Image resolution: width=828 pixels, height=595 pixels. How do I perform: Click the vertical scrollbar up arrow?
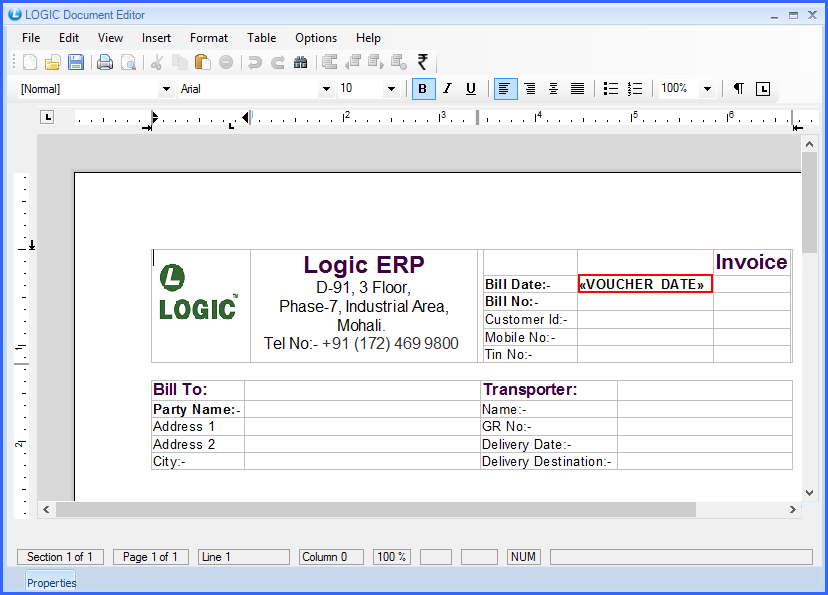click(x=809, y=144)
